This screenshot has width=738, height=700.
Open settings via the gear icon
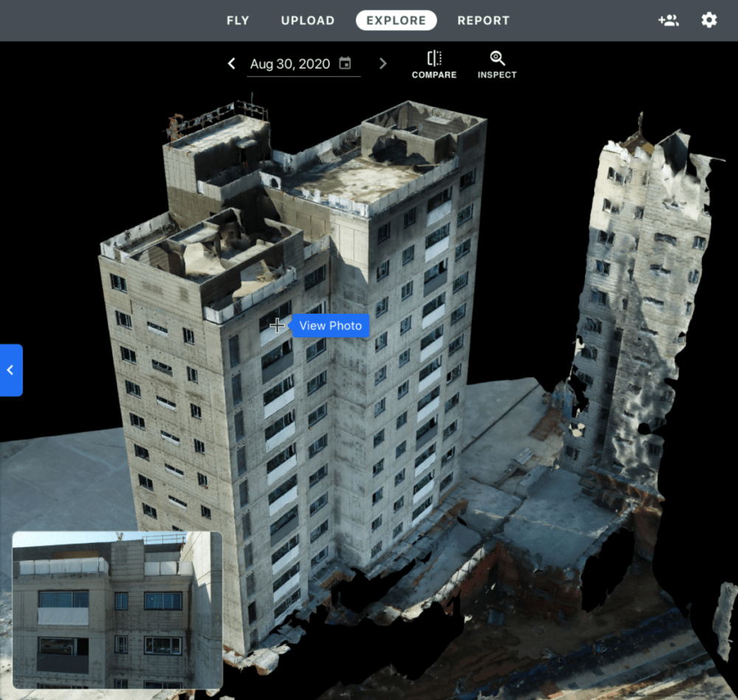point(708,20)
